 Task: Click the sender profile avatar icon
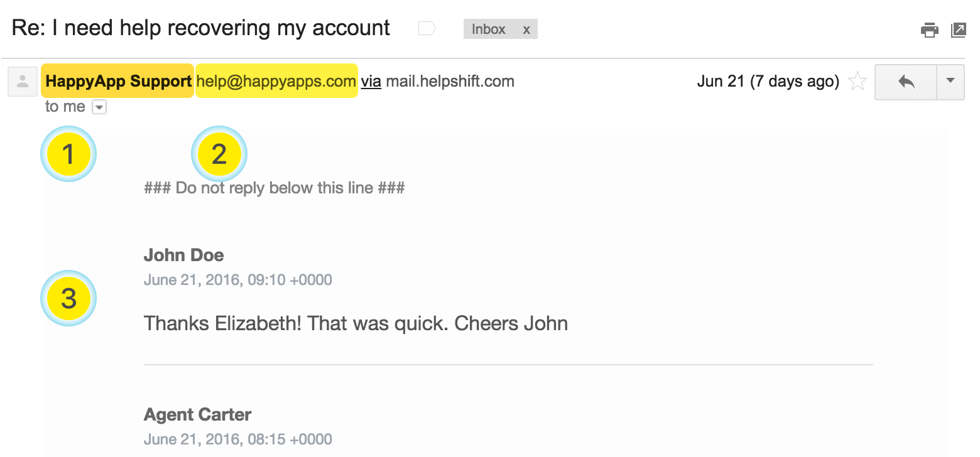[23, 82]
